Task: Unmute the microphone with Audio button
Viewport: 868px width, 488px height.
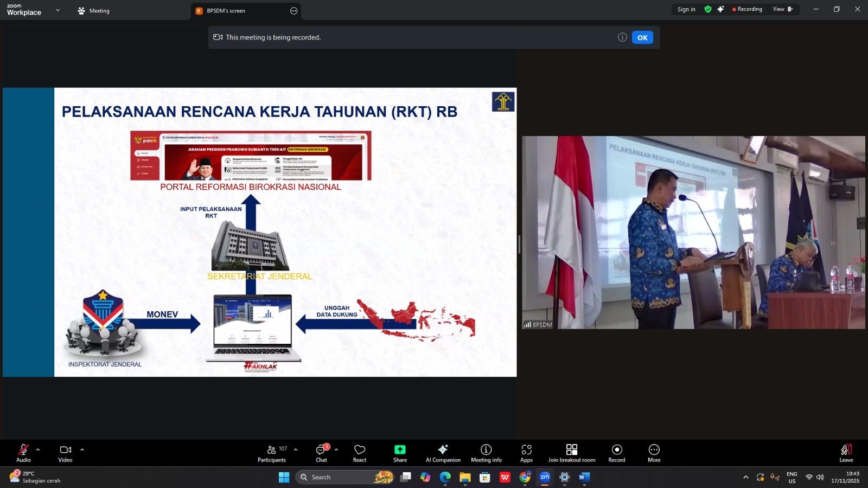Action: pyautogui.click(x=23, y=453)
